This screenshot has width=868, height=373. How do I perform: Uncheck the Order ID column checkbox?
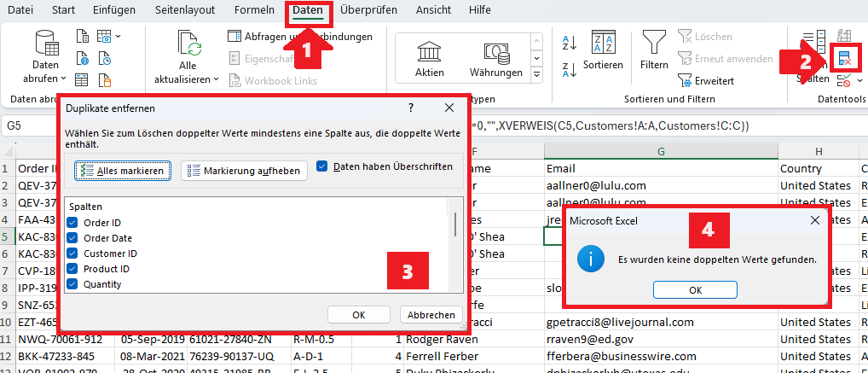[72, 223]
